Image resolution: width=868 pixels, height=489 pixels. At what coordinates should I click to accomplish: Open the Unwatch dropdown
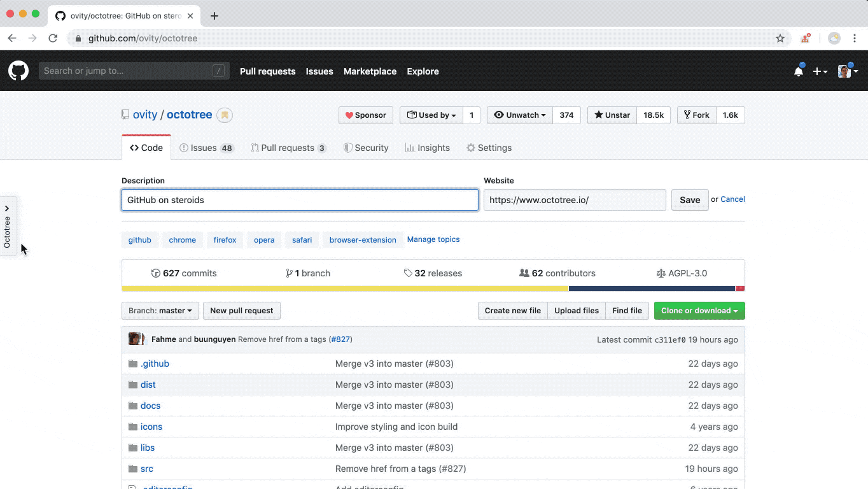coord(520,115)
